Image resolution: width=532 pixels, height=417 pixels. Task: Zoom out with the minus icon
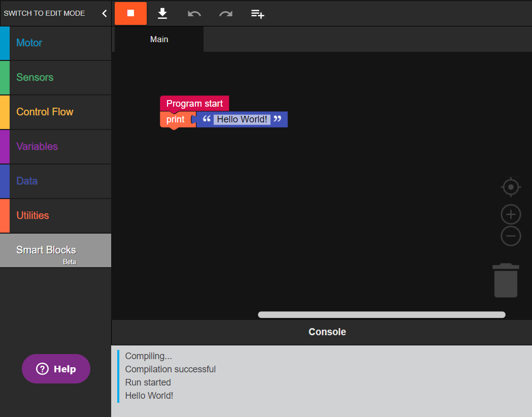[x=511, y=236]
